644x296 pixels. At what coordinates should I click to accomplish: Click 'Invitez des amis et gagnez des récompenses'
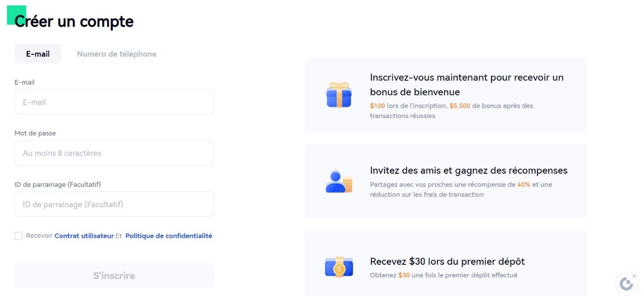coord(468,171)
